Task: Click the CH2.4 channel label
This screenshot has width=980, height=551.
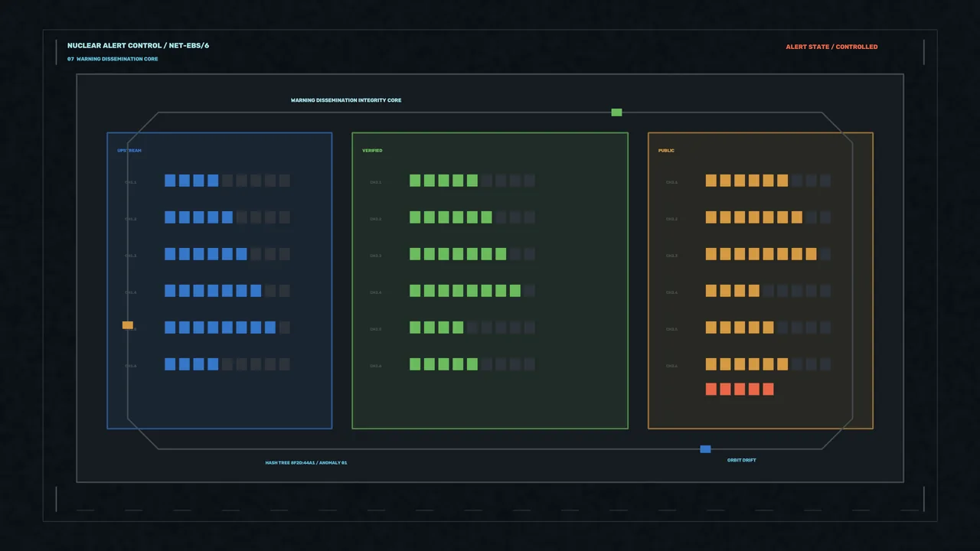Action: (375, 292)
